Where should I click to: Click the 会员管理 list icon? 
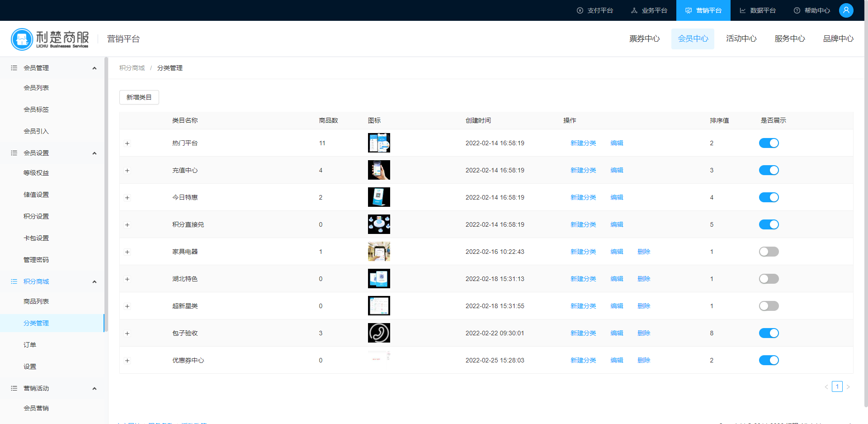point(14,68)
